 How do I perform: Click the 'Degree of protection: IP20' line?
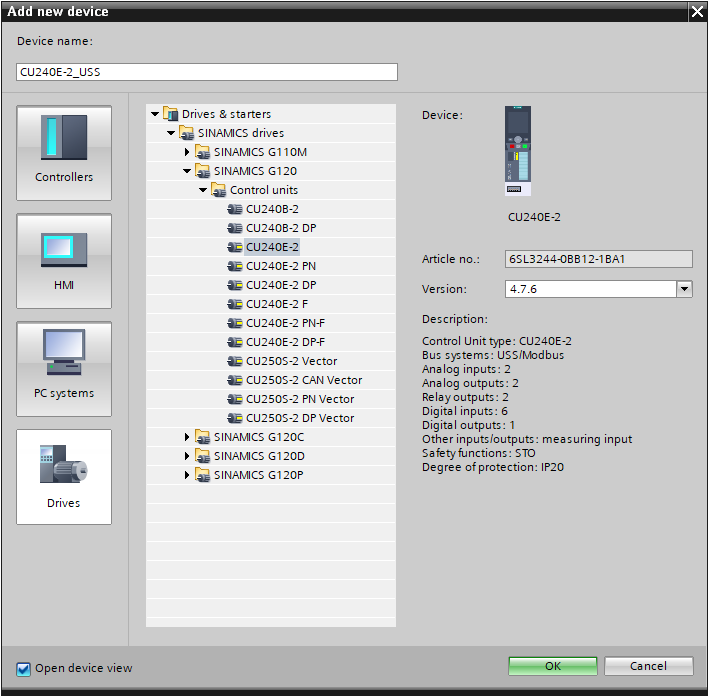[493, 467]
